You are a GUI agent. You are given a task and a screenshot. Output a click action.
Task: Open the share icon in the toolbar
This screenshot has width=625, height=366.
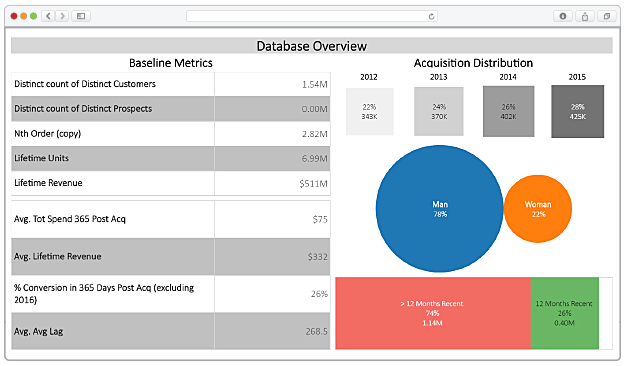pos(585,16)
